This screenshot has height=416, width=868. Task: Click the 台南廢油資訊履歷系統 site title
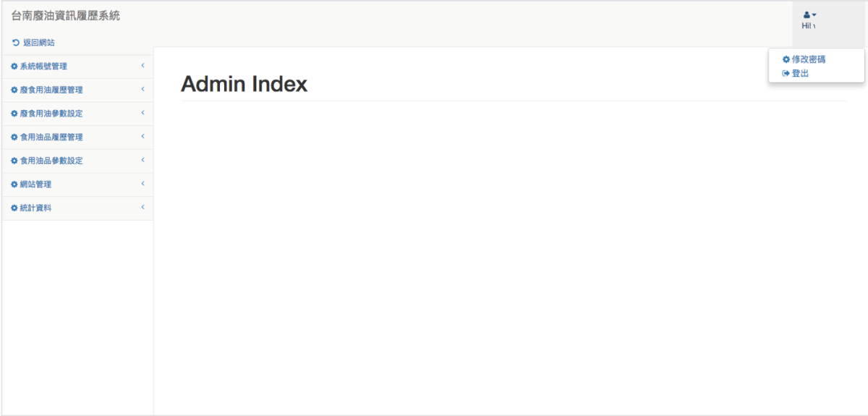(66, 16)
